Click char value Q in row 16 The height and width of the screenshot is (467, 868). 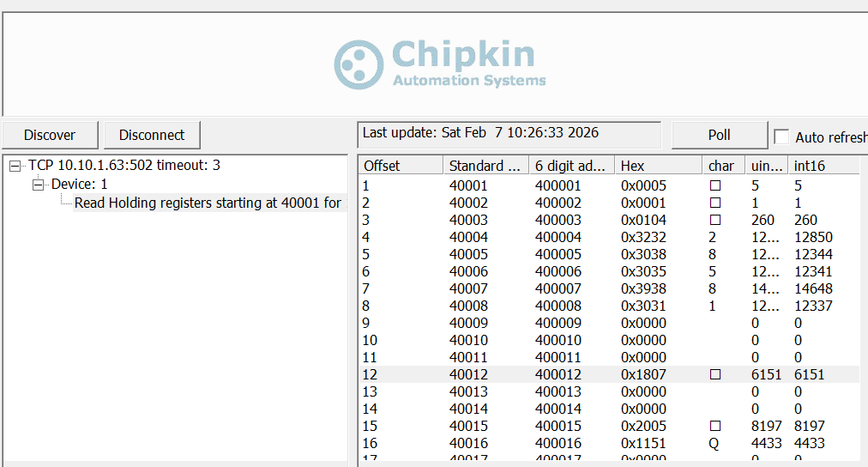(714, 444)
